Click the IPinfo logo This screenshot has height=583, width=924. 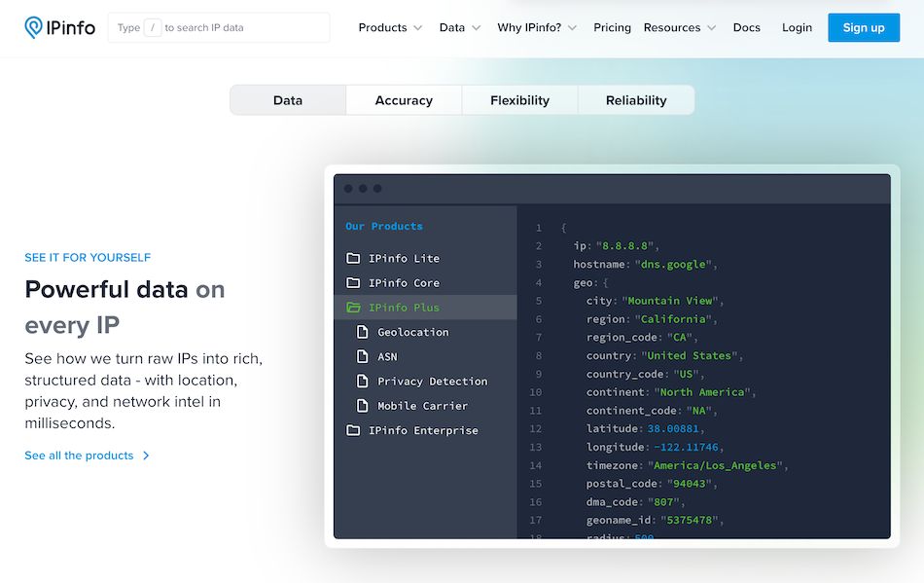coord(58,27)
